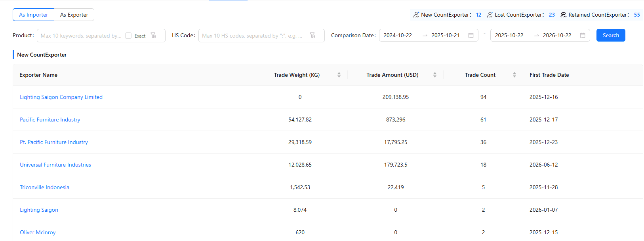Screen dimensions: 644x241
Task: Click trade amount 179,723.5 cell
Action: click(396, 165)
